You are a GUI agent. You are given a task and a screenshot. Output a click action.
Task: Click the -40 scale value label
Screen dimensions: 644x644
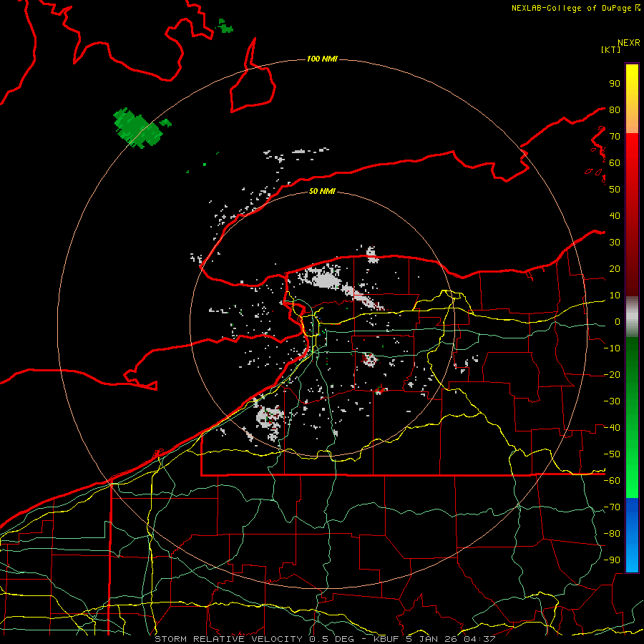pyautogui.click(x=613, y=428)
